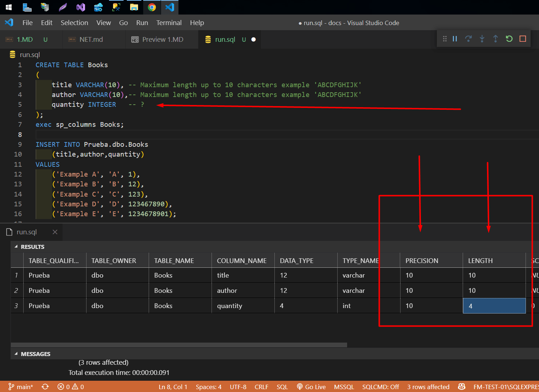Click the main* branch indicator
The height and width of the screenshot is (392, 539).
(21, 387)
